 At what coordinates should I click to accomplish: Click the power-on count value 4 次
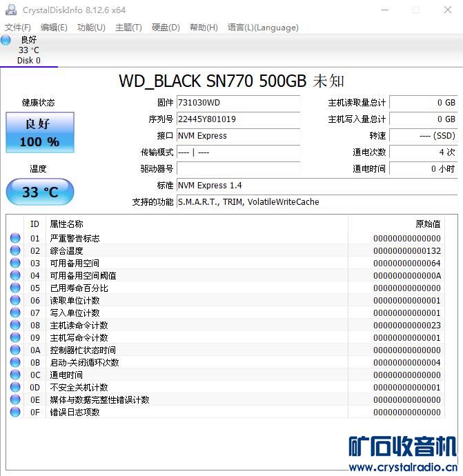pos(423,152)
